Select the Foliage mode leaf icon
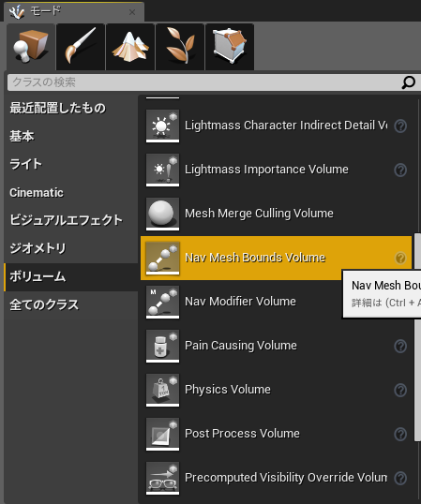 click(x=180, y=47)
